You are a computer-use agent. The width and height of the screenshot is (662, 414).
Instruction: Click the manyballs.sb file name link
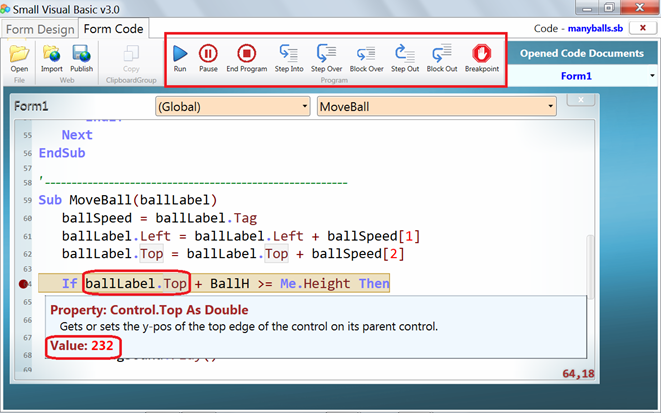click(595, 28)
